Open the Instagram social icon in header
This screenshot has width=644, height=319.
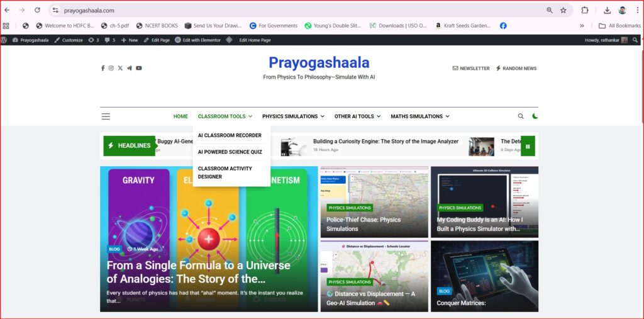coord(111,68)
